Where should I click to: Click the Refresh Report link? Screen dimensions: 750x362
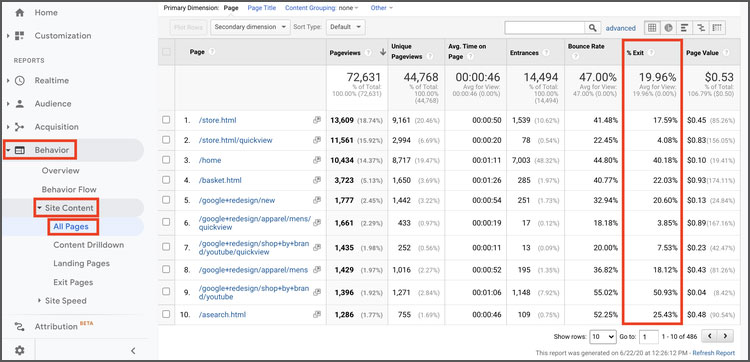(714, 353)
